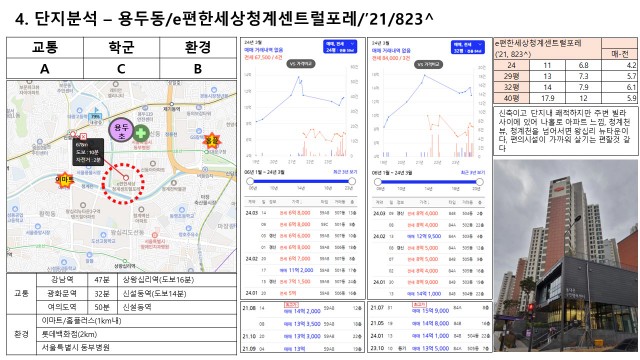This screenshot has width=640, height=360.
Task: Click the apartment building photo
Action: pos(565,256)
